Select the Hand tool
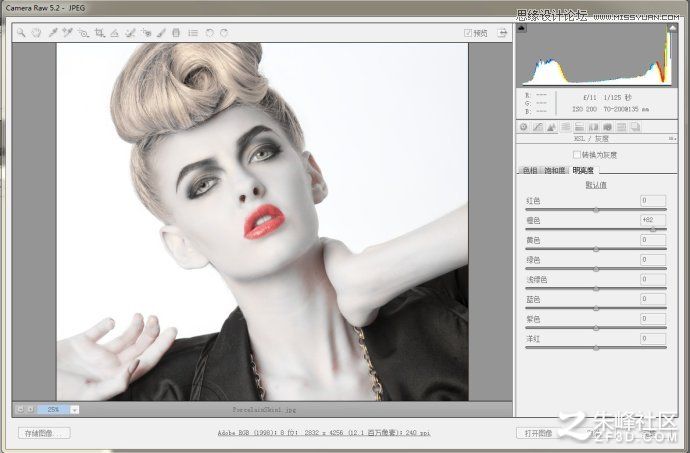 tap(36, 33)
